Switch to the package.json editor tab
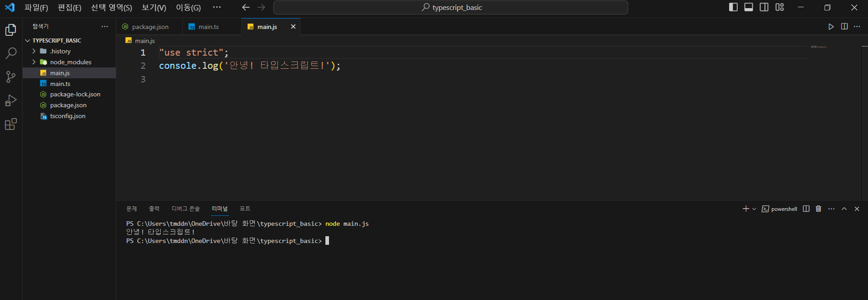Image resolution: width=868 pixels, height=300 pixels. pos(149,27)
